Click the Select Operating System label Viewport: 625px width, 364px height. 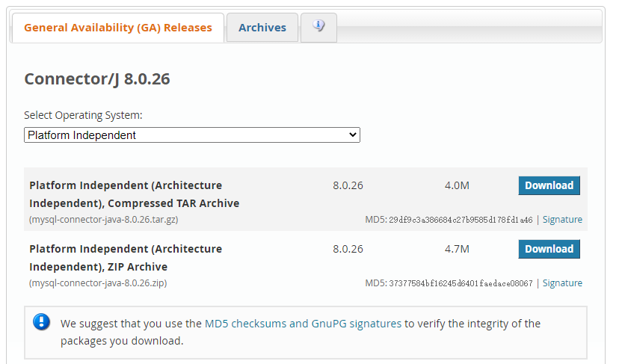coord(83,115)
